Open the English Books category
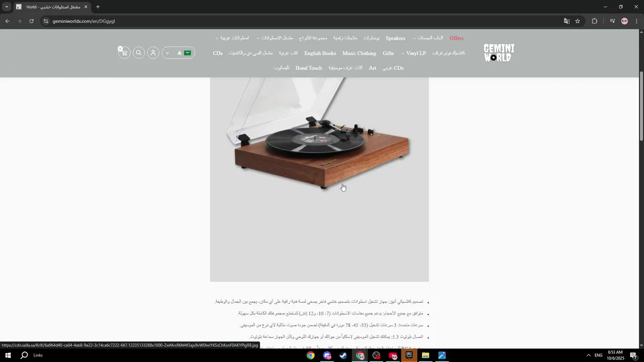The image size is (644, 362). [x=320, y=53]
